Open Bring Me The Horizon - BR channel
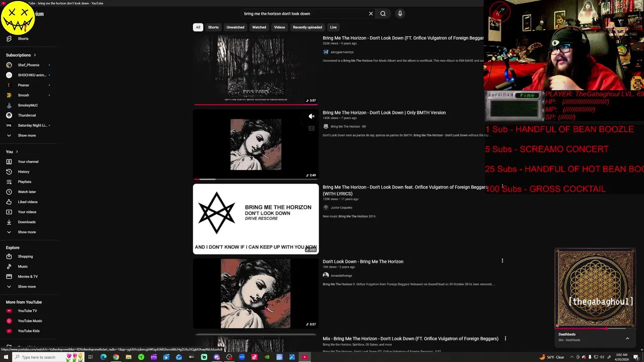 (348, 127)
